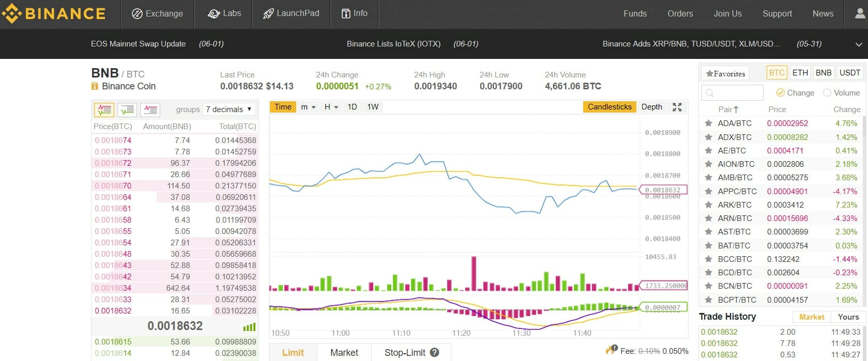Click the Binance logo

54,13
